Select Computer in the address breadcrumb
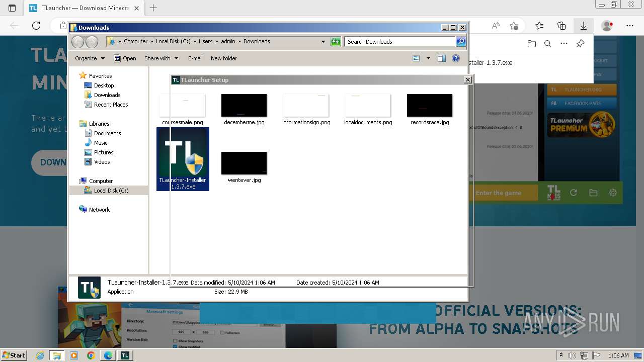This screenshot has height=362, width=644. [136, 42]
